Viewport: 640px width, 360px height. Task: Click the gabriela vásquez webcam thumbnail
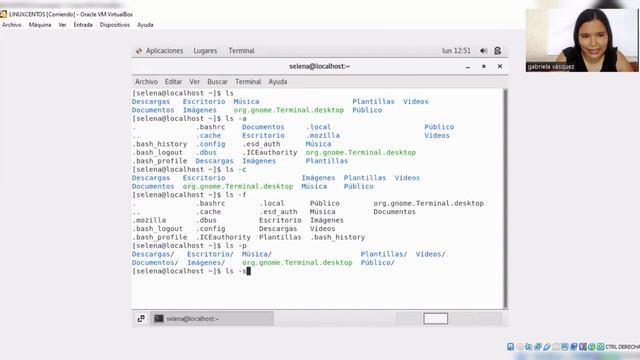582,40
